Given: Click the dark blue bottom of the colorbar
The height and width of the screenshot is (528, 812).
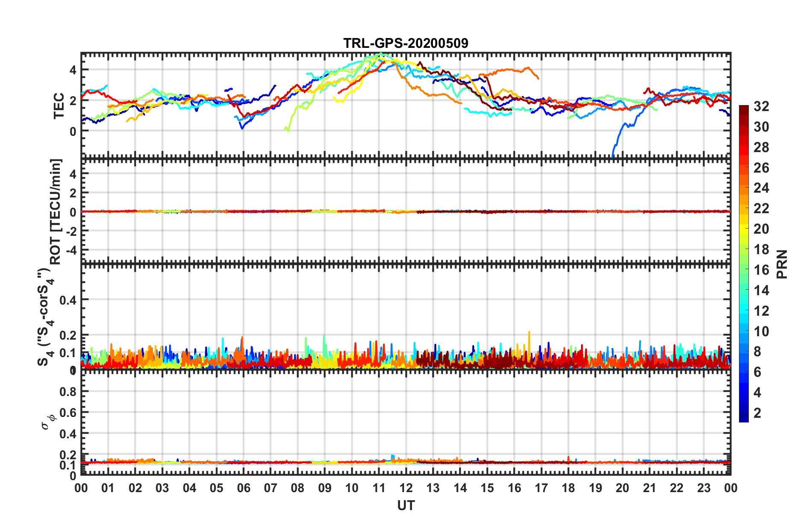Looking at the screenshot, I should 744,417.
